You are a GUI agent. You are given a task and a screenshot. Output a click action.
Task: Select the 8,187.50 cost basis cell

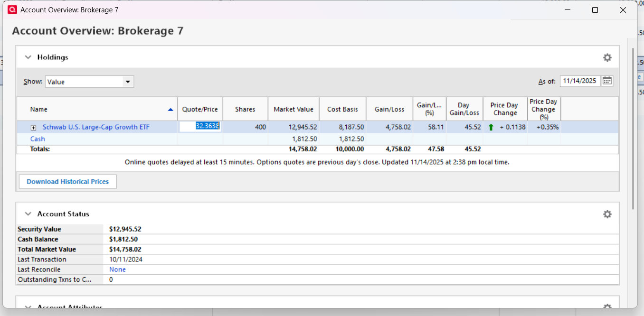342,127
